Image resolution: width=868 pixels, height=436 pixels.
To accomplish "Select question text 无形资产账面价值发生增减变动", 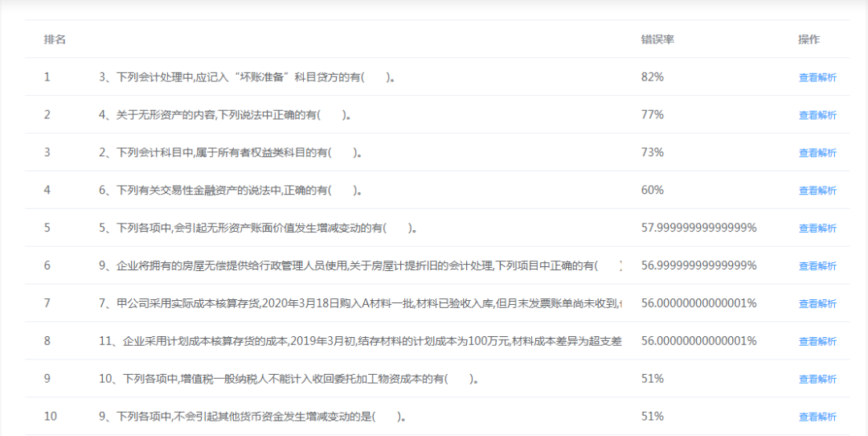I will click(258, 228).
